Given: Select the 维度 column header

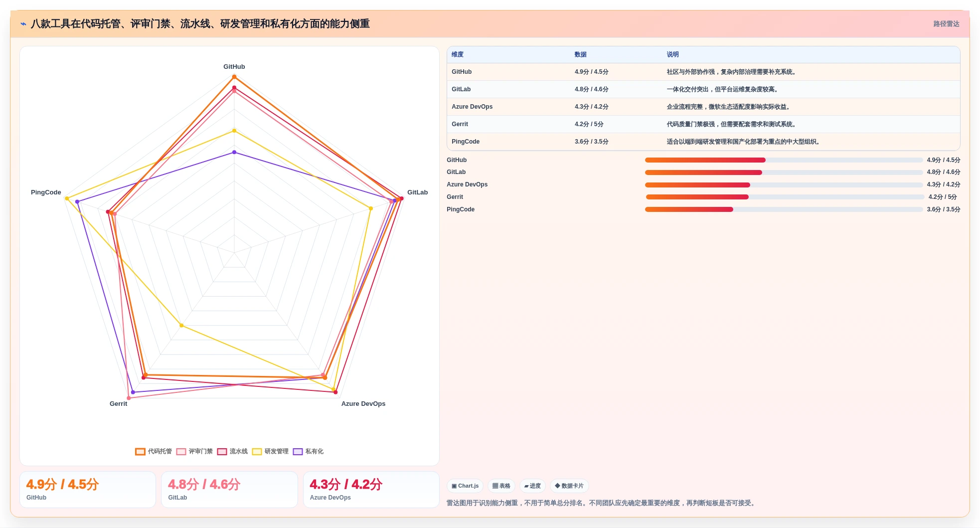Looking at the screenshot, I should tap(458, 55).
